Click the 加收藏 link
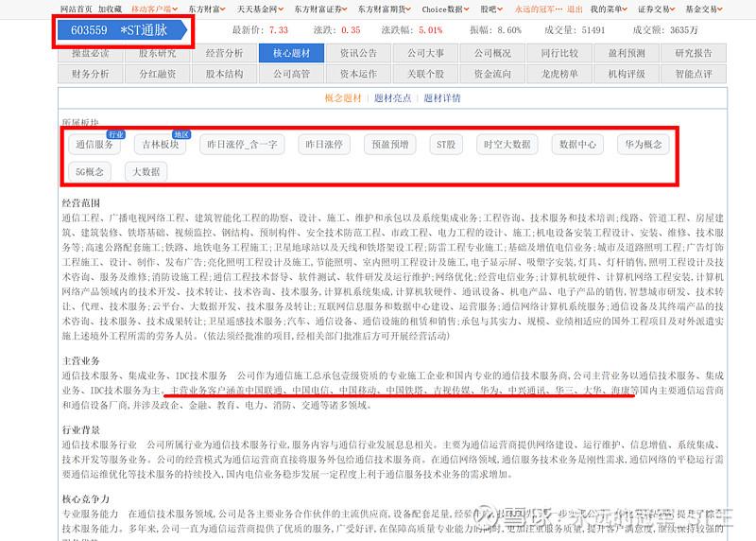Viewport: 756px width, 541px height. [110, 9]
